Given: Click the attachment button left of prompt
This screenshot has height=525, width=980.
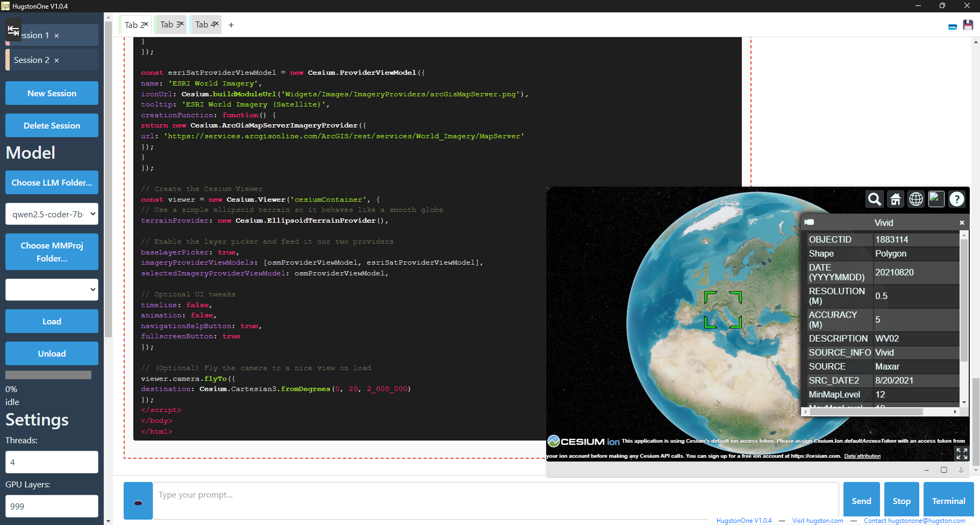Looking at the screenshot, I should (138, 501).
